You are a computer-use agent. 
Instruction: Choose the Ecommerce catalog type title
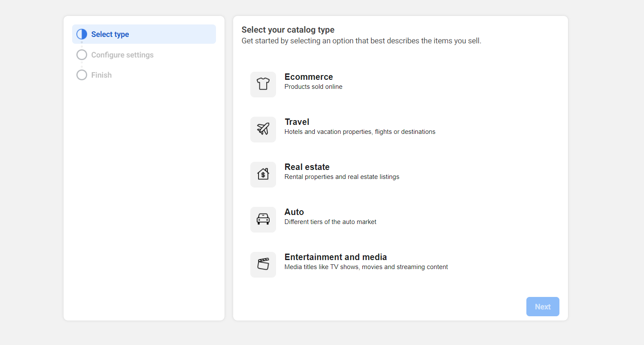coord(309,77)
